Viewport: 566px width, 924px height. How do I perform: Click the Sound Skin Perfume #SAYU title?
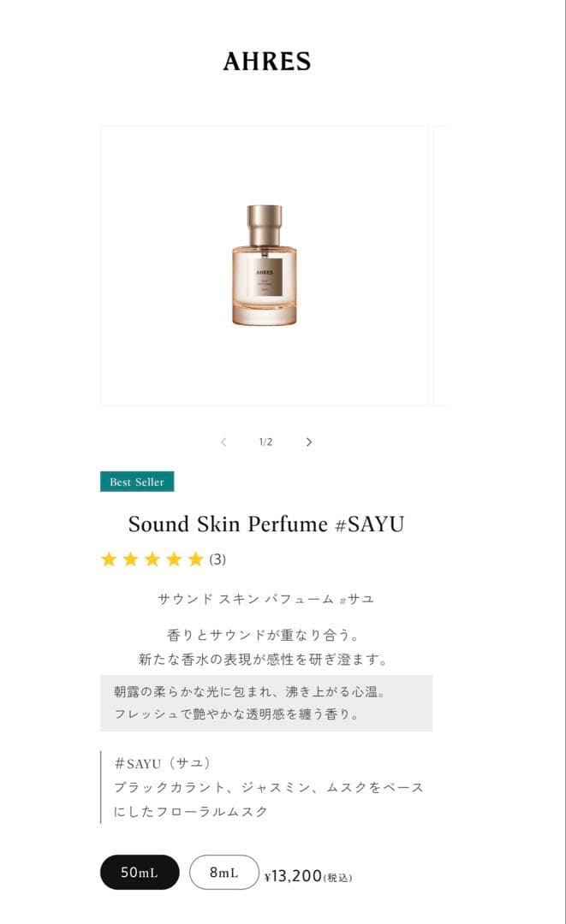pyautogui.click(x=266, y=524)
